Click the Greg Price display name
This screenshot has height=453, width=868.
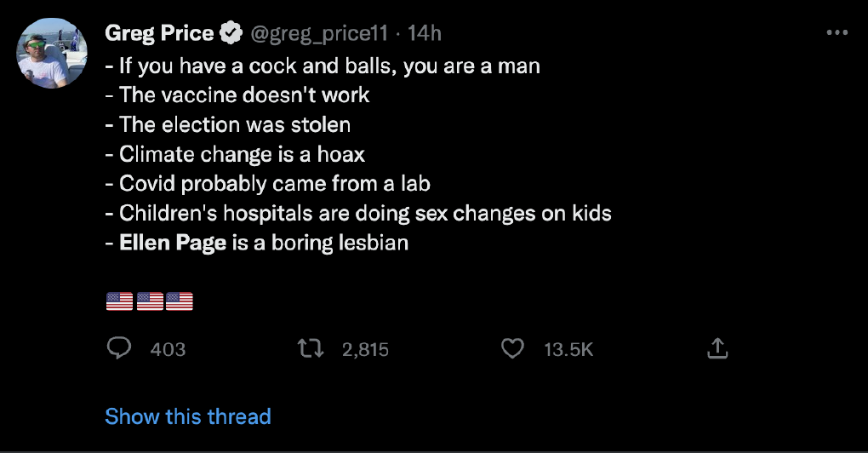[159, 34]
